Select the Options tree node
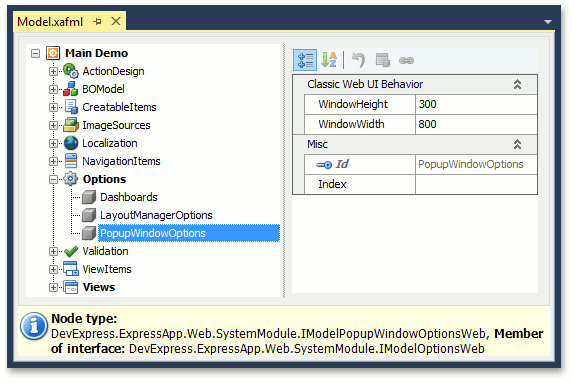This screenshot has width=574, height=383. pos(104,179)
